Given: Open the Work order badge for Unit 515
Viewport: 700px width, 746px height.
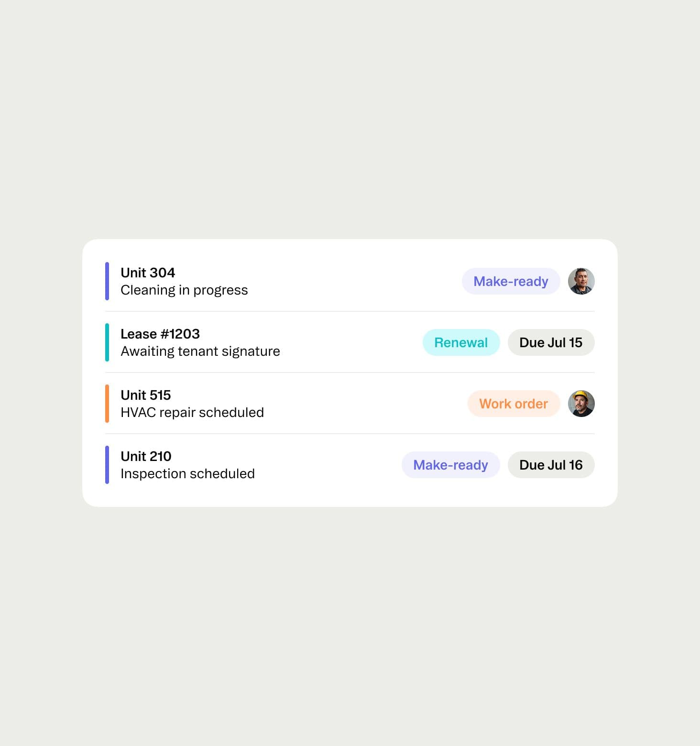Looking at the screenshot, I should (x=514, y=404).
